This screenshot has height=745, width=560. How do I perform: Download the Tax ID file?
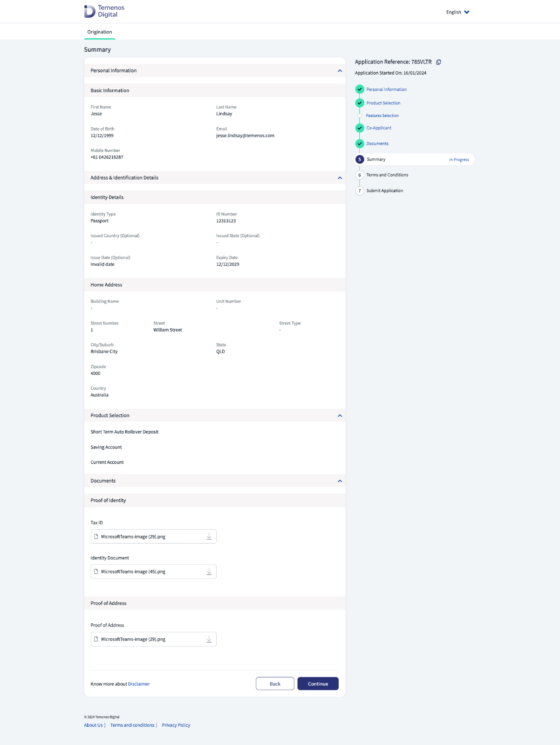[x=209, y=537]
